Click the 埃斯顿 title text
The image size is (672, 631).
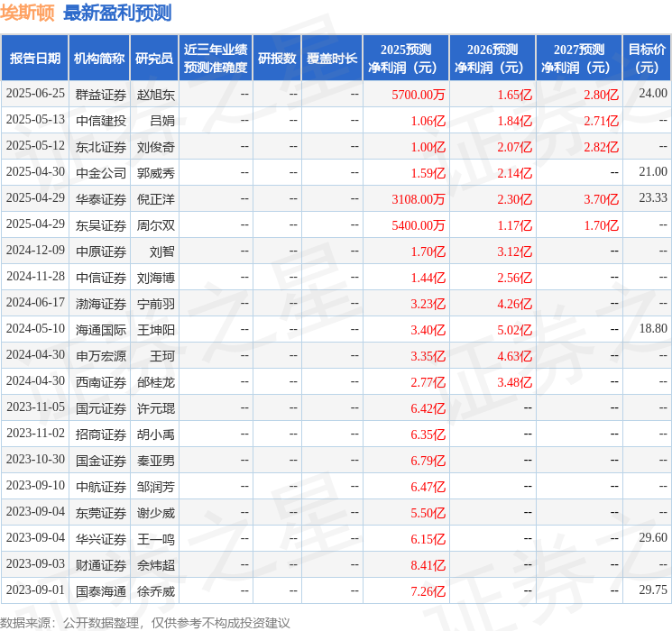pyautogui.click(x=27, y=13)
